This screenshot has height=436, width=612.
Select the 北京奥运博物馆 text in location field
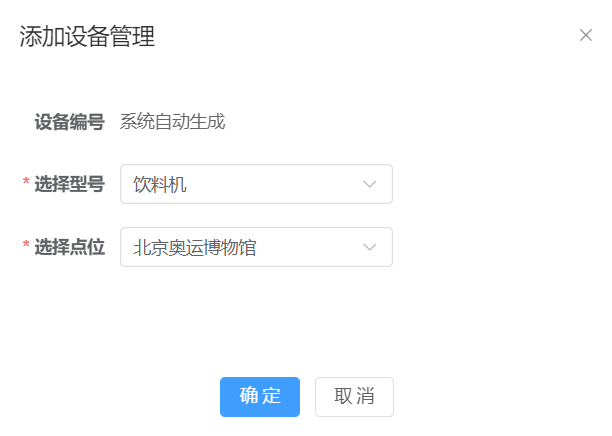195,247
